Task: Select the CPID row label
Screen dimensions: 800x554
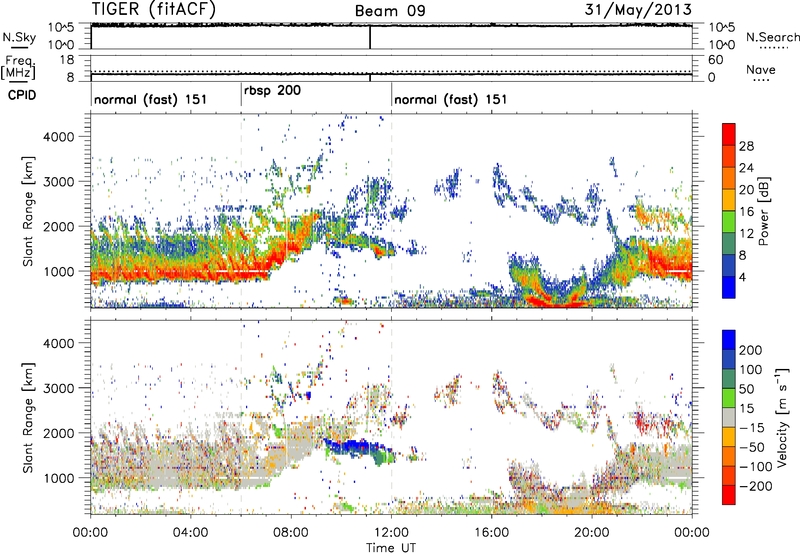Action: (22, 95)
